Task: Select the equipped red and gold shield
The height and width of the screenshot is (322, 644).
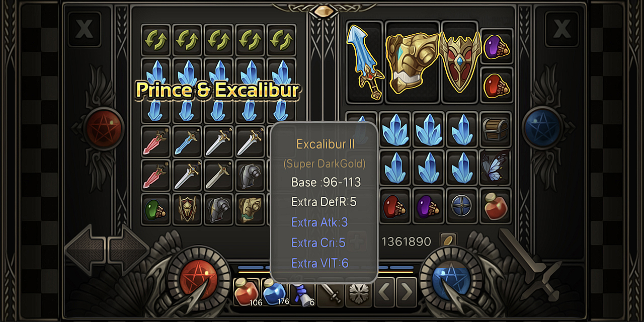Action: coord(460,62)
